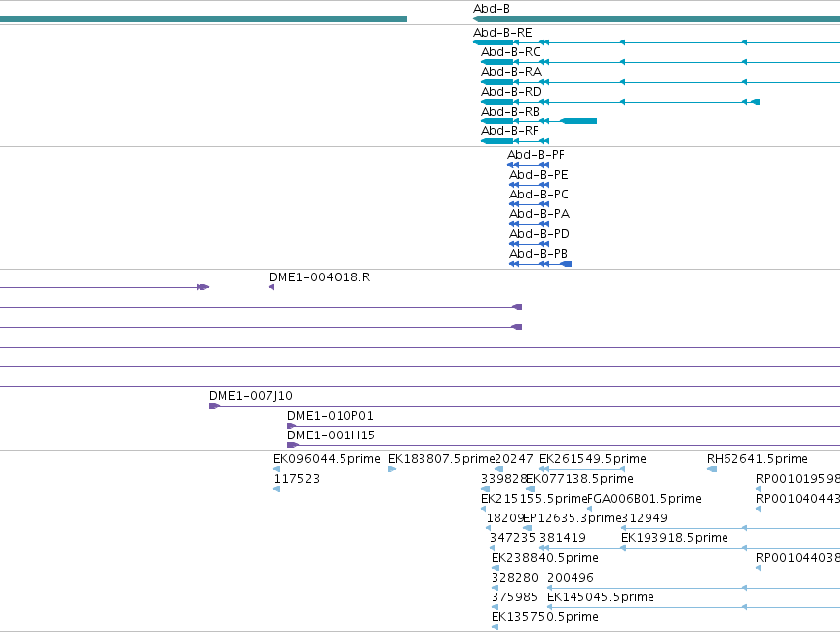Click the Abd-B gene bar glyph

[x=656, y=20]
